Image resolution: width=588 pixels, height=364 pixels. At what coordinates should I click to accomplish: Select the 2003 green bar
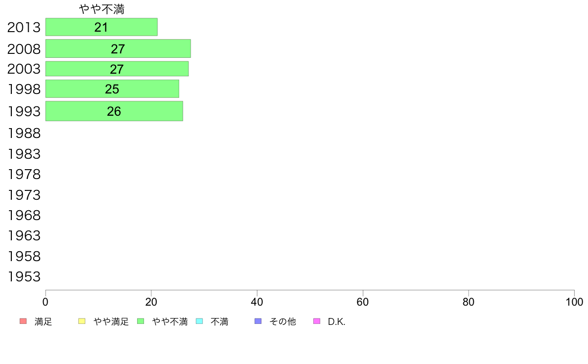pos(117,69)
